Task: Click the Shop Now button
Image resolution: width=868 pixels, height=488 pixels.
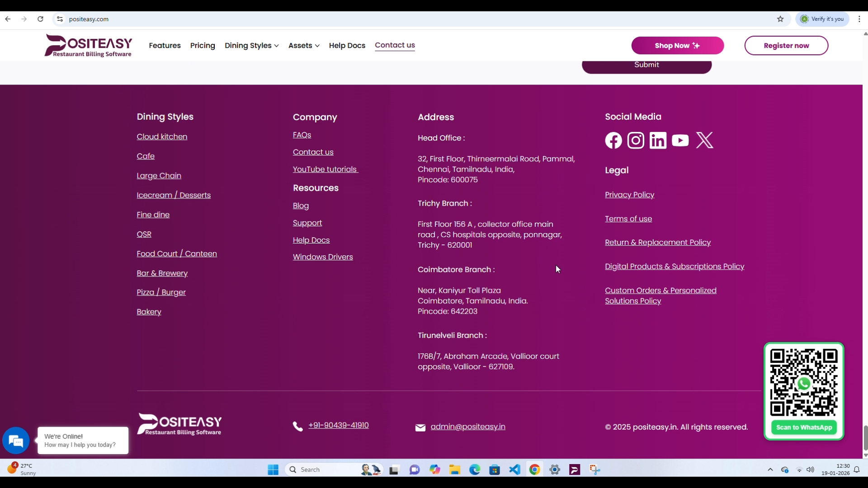Action: [x=677, y=46]
